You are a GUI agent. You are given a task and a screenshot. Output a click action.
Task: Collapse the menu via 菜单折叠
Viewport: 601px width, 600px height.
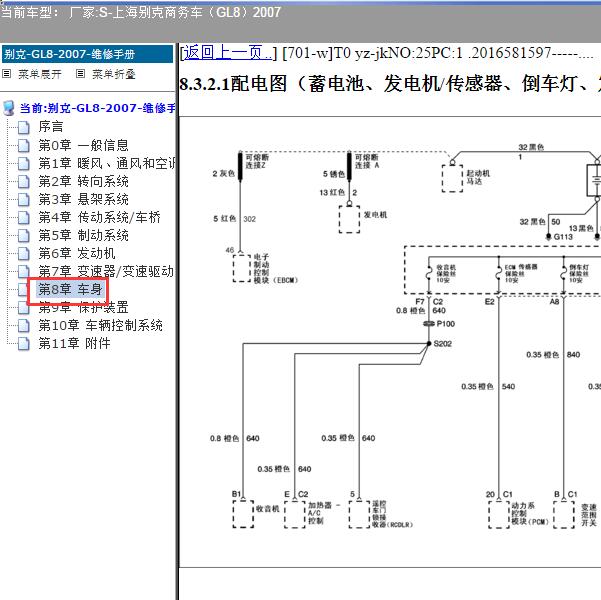click(x=114, y=74)
